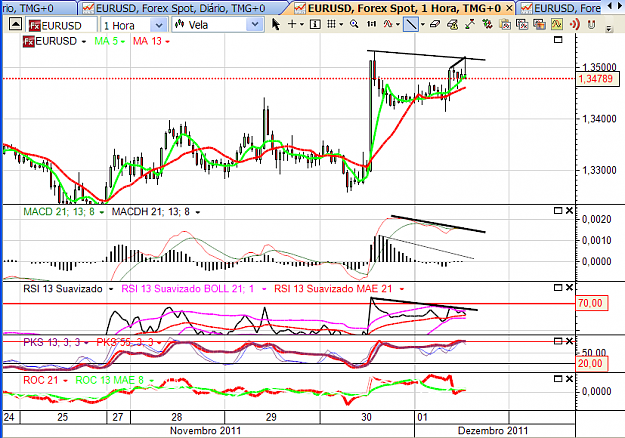Maximize the RSI indicator panel

click(x=558, y=287)
